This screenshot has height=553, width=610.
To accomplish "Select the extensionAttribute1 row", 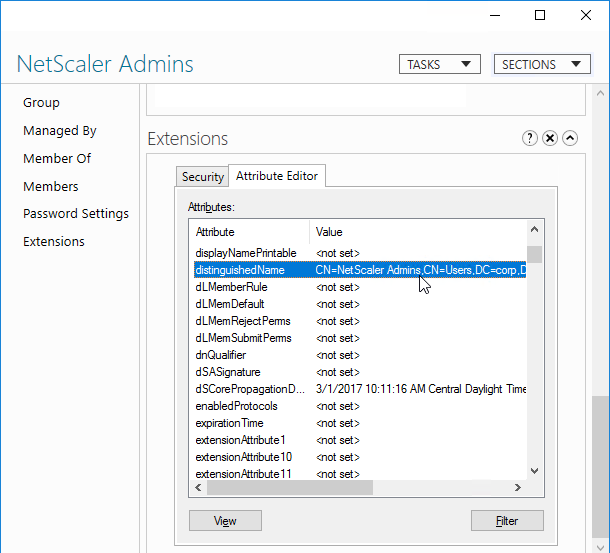I will coord(360,440).
